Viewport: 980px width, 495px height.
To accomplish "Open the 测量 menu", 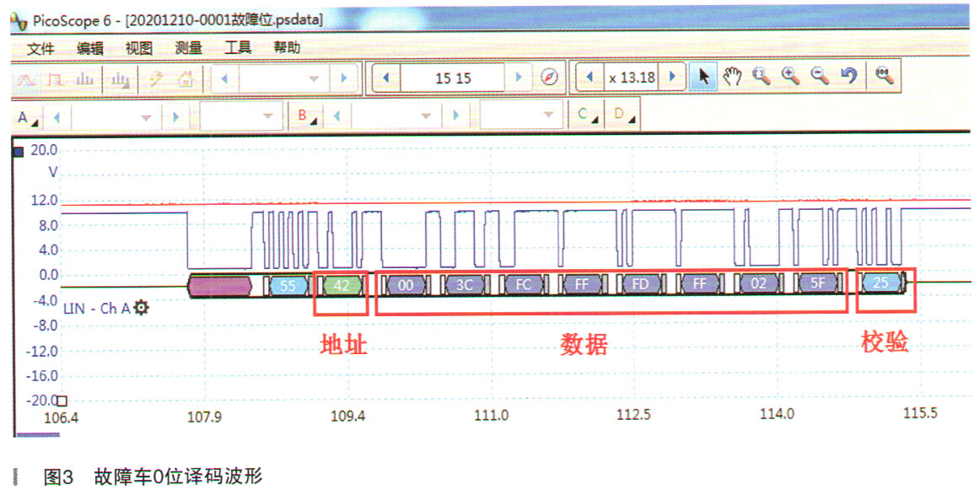I will (188, 48).
